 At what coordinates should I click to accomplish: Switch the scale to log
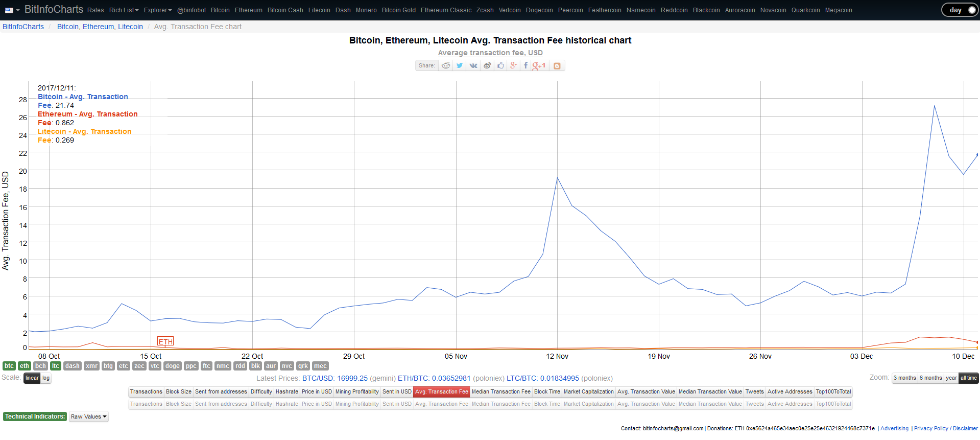pos(46,378)
